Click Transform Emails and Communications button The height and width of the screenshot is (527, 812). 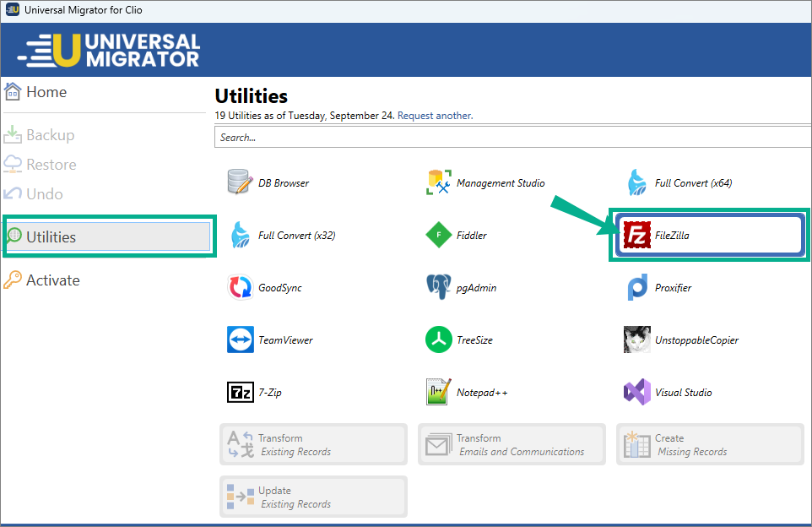point(512,444)
